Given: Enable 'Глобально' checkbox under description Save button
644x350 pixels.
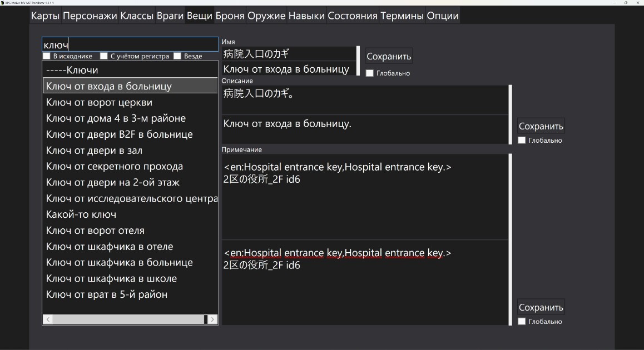Looking at the screenshot, I should tap(522, 141).
